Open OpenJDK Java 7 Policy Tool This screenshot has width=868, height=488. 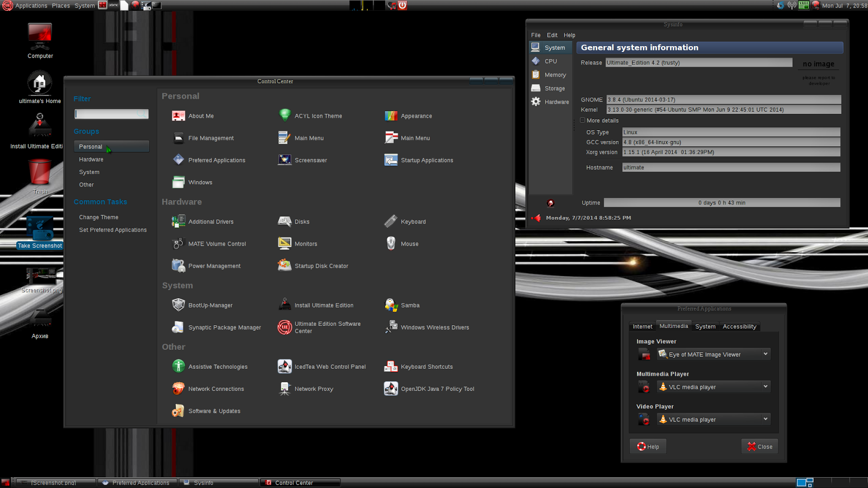point(430,389)
